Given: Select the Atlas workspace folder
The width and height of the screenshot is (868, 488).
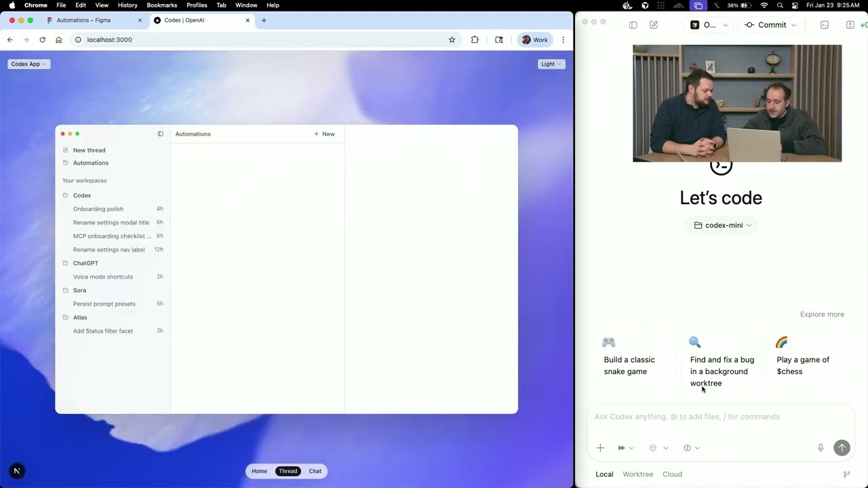Looking at the screenshot, I should point(80,317).
